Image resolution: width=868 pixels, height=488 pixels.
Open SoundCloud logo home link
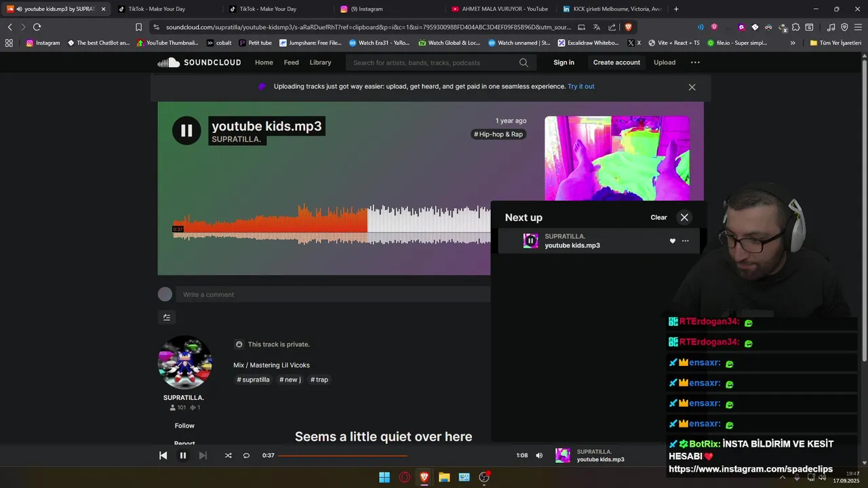coord(199,62)
